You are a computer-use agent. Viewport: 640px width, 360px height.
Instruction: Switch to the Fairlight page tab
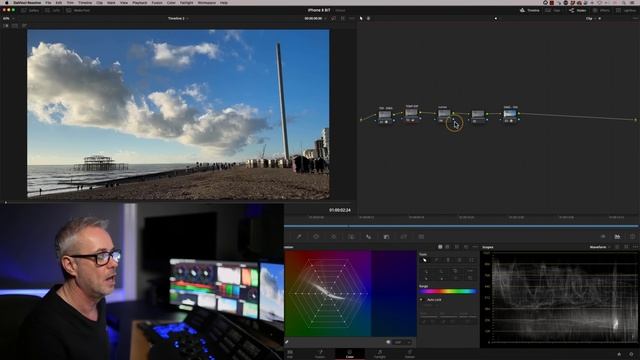coord(380,354)
